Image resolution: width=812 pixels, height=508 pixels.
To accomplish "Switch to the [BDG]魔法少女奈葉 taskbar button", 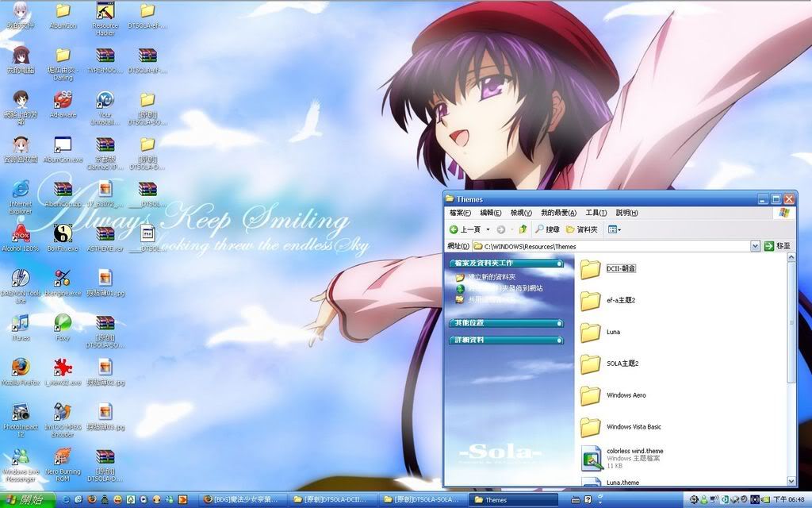I will click(244, 500).
